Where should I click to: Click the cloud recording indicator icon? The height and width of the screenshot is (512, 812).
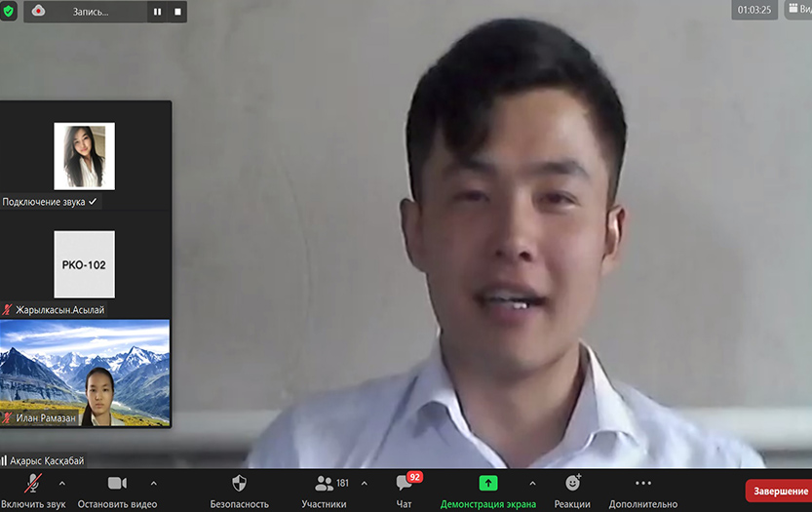tap(39, 12)
